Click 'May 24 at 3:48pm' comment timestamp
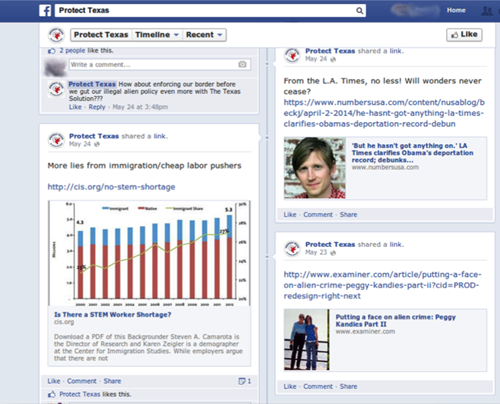Image resolution: width=500 pixels, height=404 pixels. tap(140, 107)
